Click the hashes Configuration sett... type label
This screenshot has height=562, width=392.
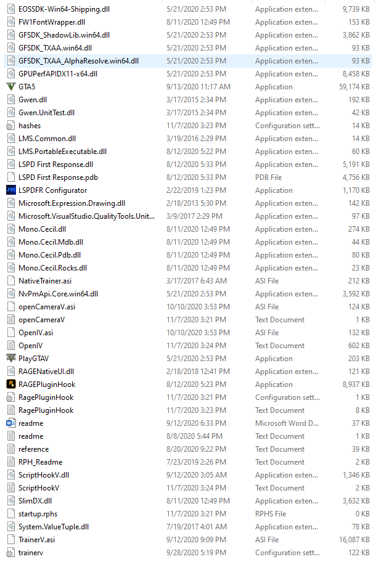point(288,126)
